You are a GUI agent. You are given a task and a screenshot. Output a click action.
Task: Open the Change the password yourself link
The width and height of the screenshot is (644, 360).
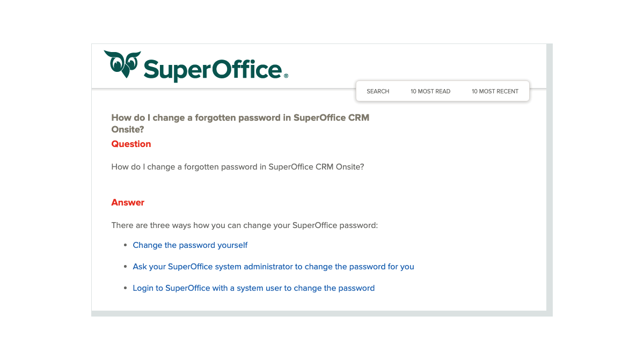[x=190, y=245]
